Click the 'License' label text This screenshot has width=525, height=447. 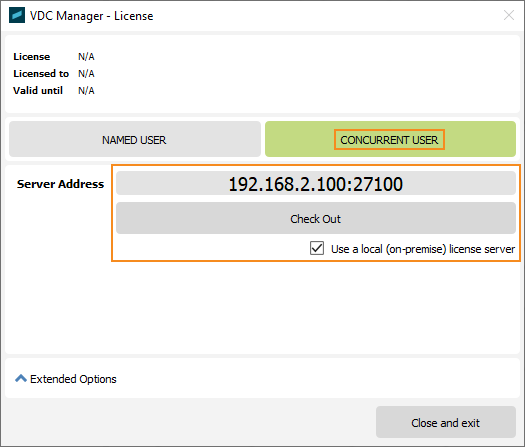pyautogui.click(x=32, y=57)
